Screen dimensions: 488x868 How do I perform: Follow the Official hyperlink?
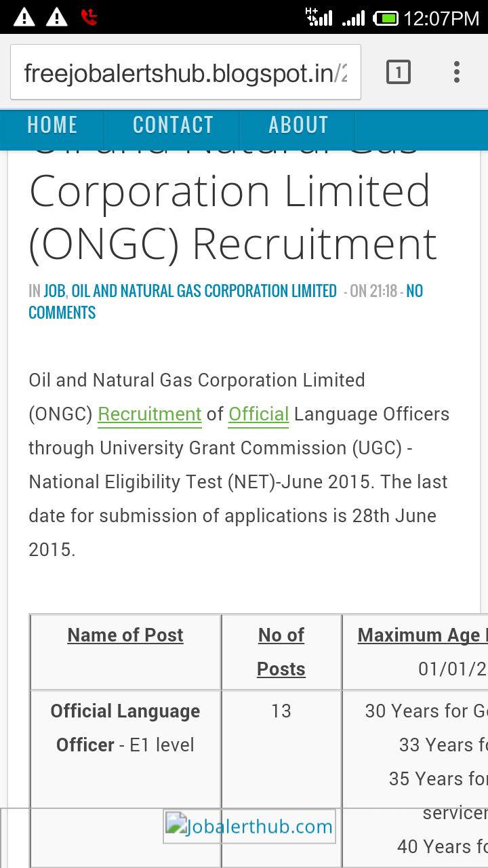(258, 414)
